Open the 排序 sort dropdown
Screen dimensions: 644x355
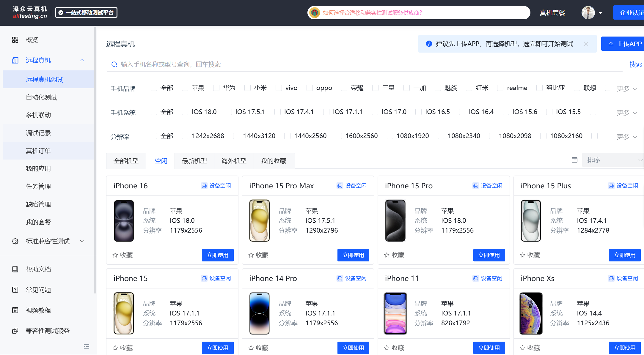(x=613, y=160)
